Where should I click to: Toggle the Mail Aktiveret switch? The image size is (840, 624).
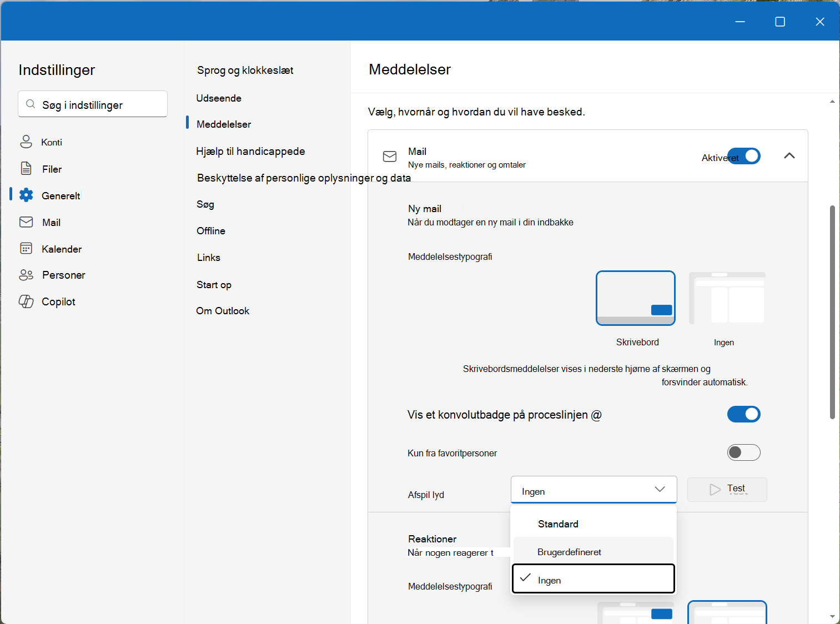click(x=744, y=156)
